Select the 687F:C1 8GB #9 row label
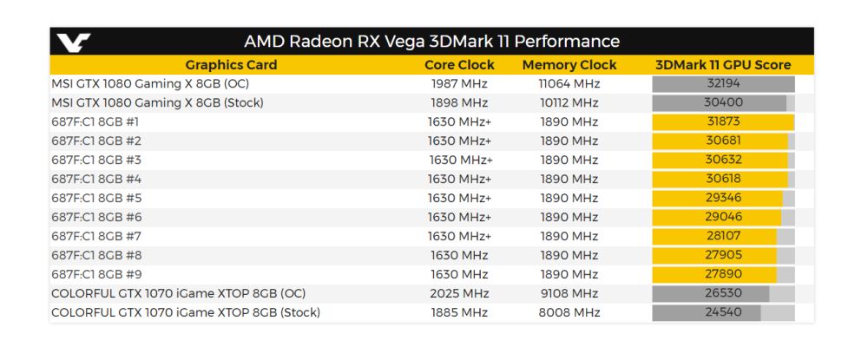 coord(96,275)
